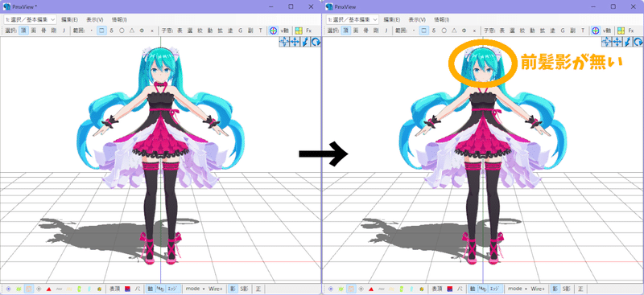
Task: Click red-blue color swatch in right bottom toolbar
Action: click(450, 289)
